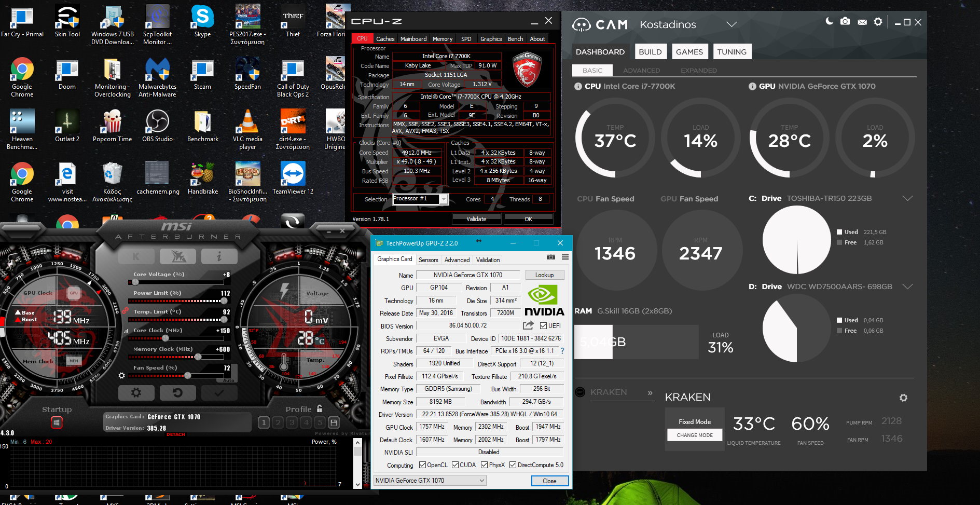Viewport: 980px width, 505px height.
Task: Click CPU info icon next to Intel Core i7-7700K
Action: [578, 86]
